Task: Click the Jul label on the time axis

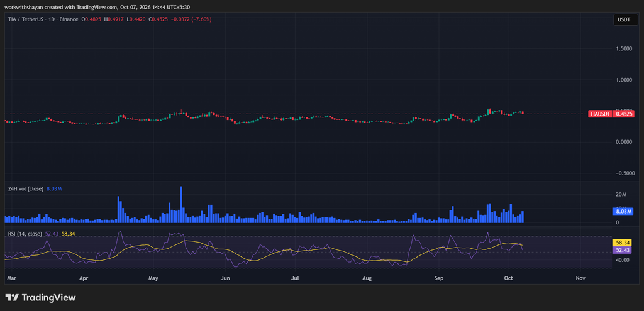Action: tap(294, 278)
